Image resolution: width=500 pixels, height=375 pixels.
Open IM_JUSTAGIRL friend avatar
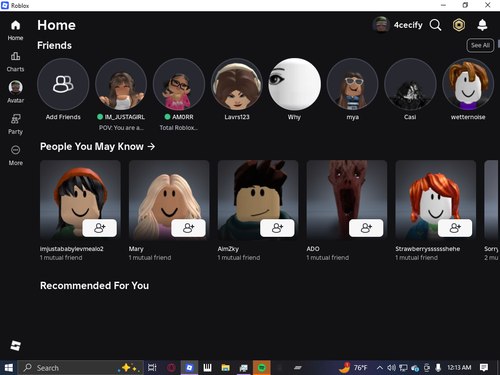point(121,84)
